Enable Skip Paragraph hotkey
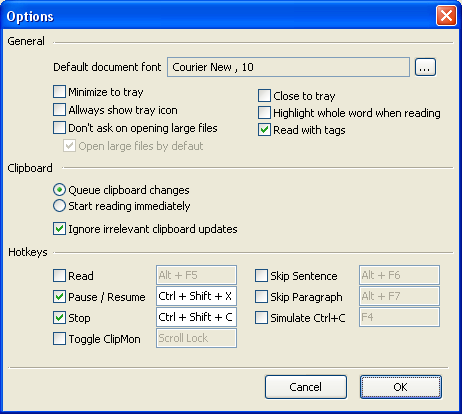 (x=261, y=297)
